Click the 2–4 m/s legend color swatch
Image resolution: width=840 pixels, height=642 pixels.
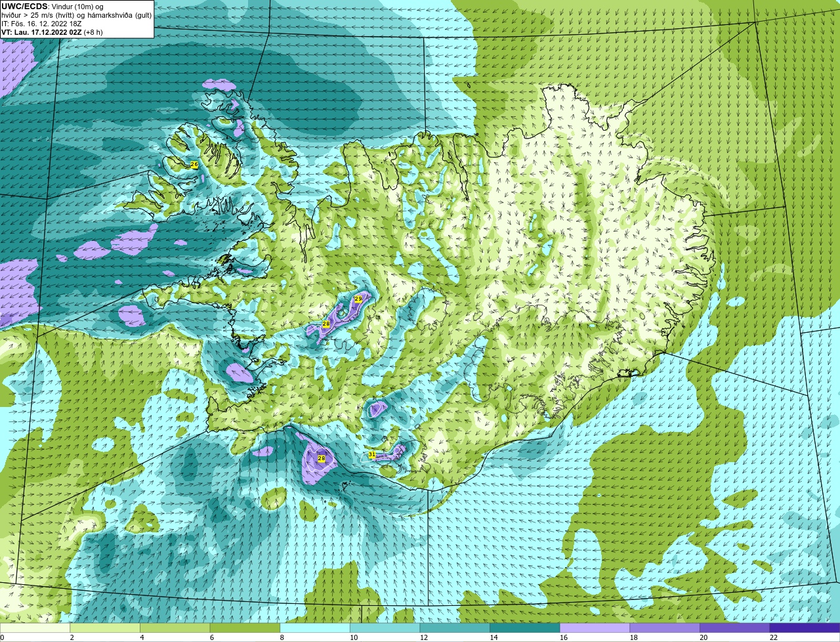[105, 628]
